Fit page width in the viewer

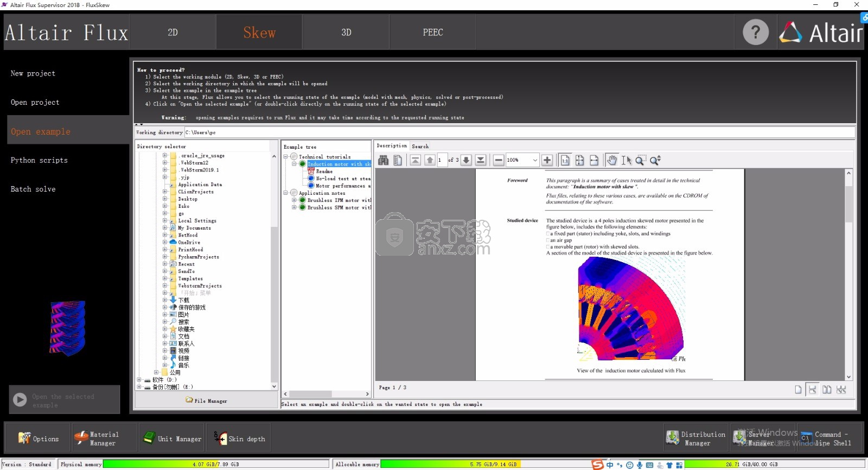pyautogui.click(x=594, y=160)
